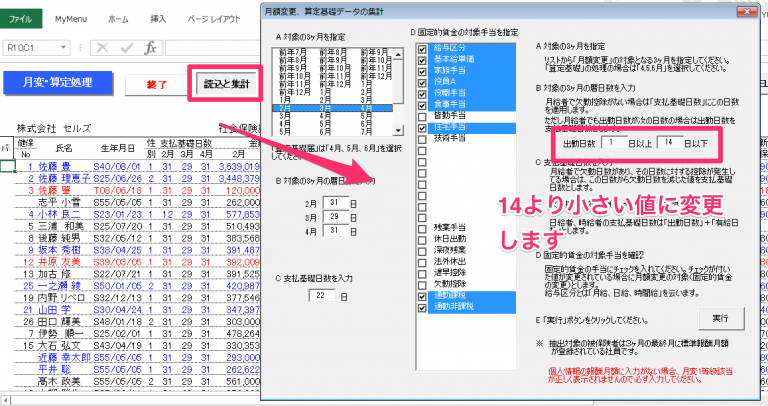Open the ファイル tab
The image size is (768, 406).
21,19
